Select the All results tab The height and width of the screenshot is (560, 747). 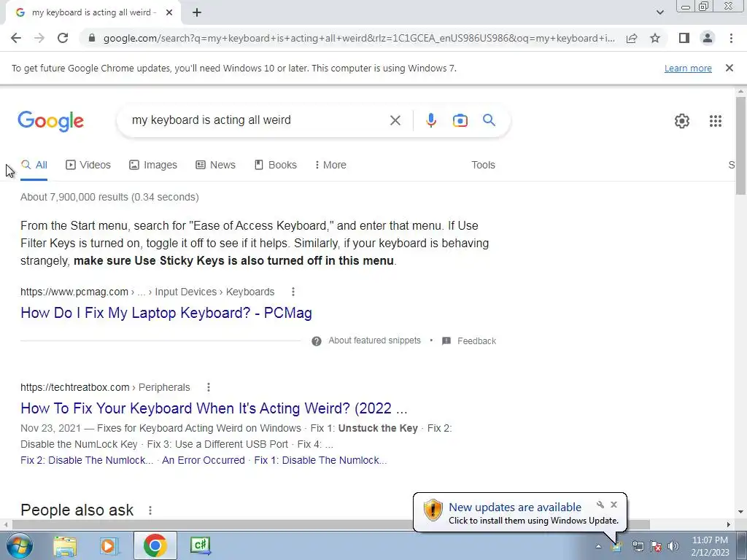tap(34, 165)
